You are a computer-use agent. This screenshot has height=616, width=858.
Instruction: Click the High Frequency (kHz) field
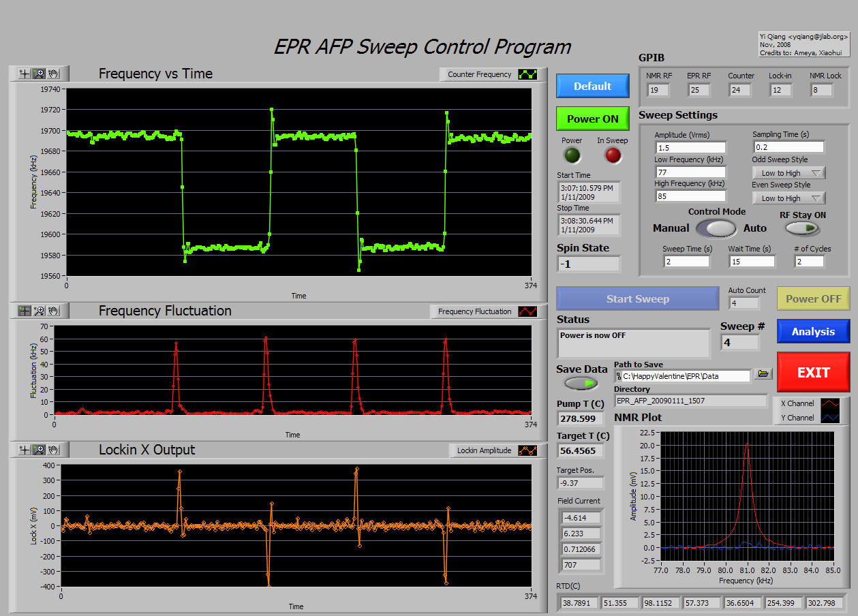690,197
